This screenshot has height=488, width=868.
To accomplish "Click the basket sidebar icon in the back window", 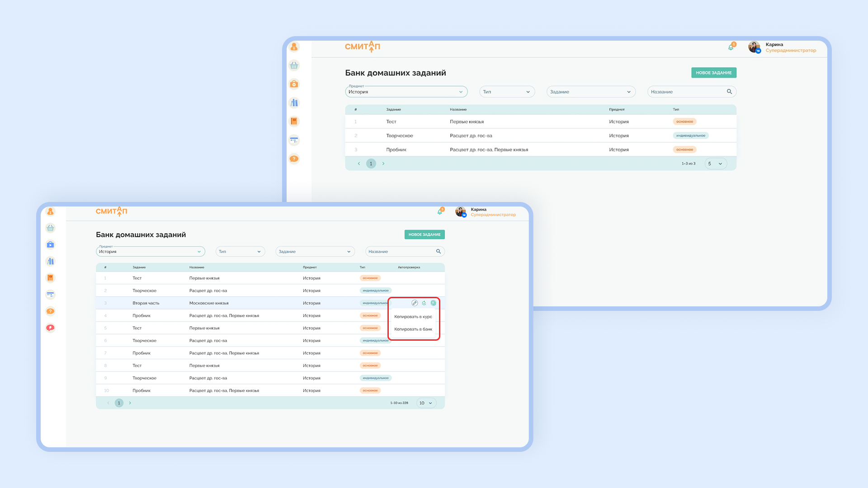I will (x=294, y=66).
